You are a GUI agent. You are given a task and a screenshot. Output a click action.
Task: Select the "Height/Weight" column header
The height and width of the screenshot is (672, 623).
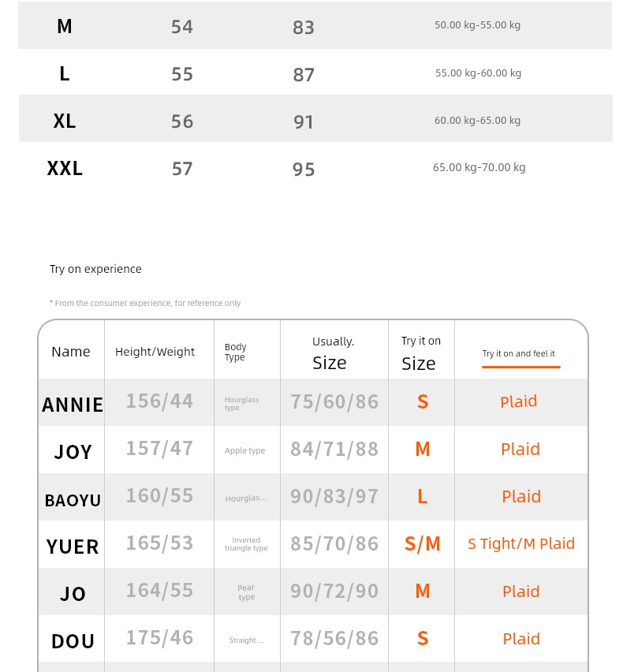pyautogui.click(x=155, y=352)
